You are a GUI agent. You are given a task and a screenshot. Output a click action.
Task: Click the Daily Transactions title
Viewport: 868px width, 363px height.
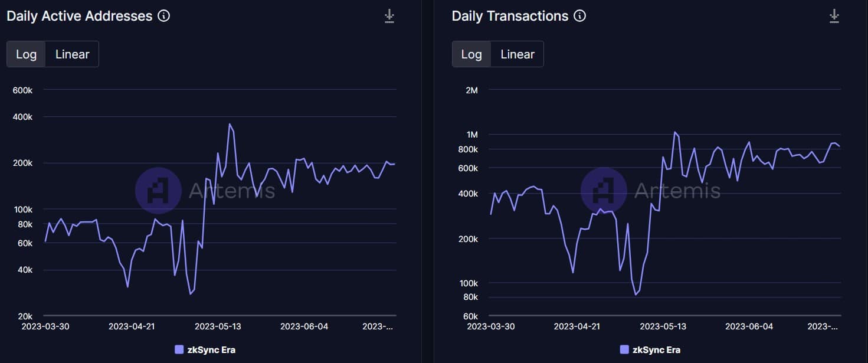pos(510,16)
